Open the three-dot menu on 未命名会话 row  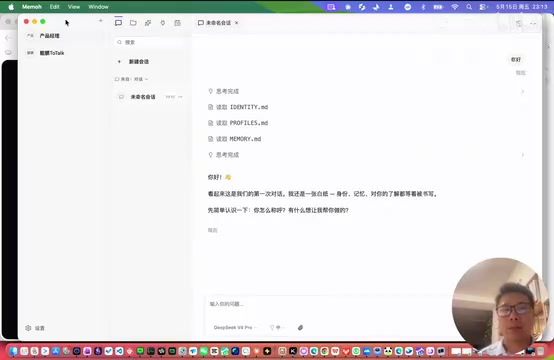(181, 96)
